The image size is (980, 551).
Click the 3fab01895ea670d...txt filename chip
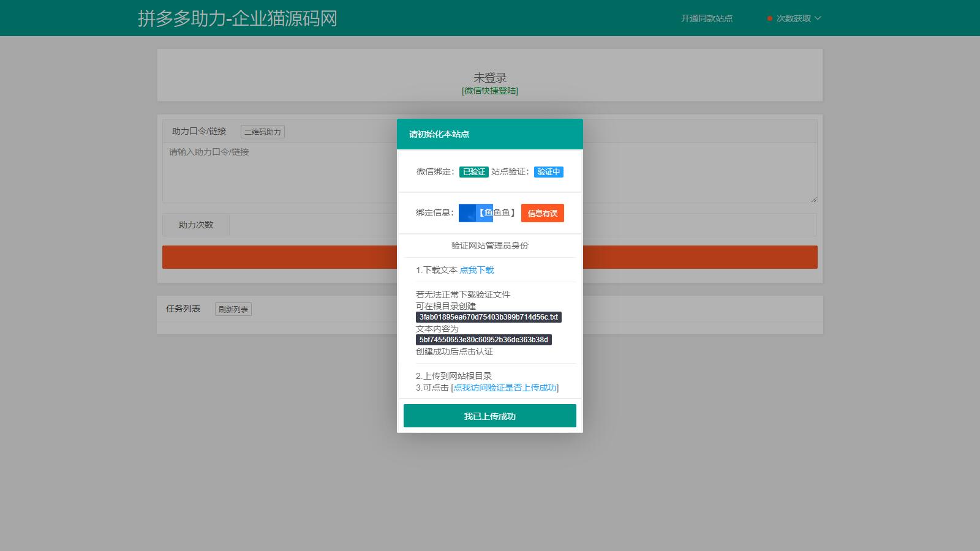pos(488,317)
